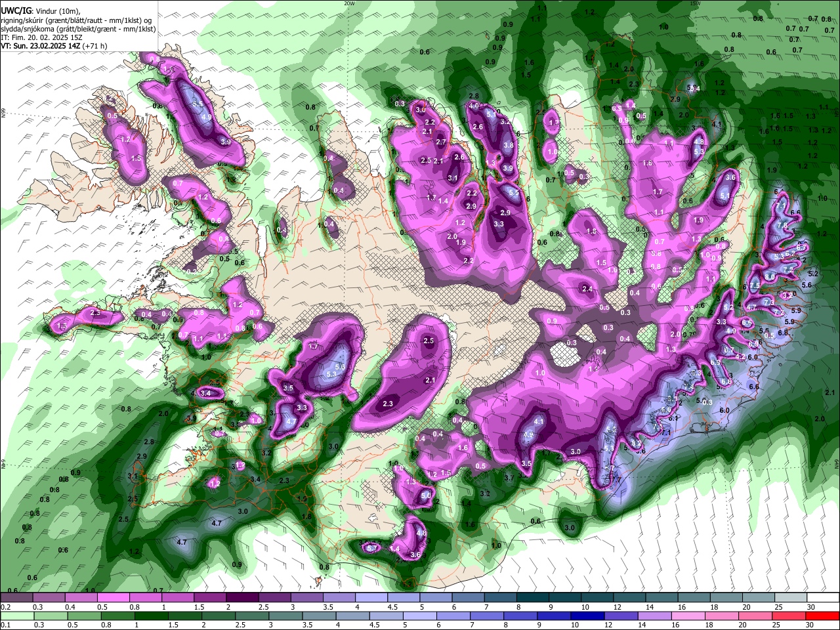This screenshot has width=840, height=630.
Task: Select the pale gray 25 snow legend swatch
Action: (x=791, y=597)
